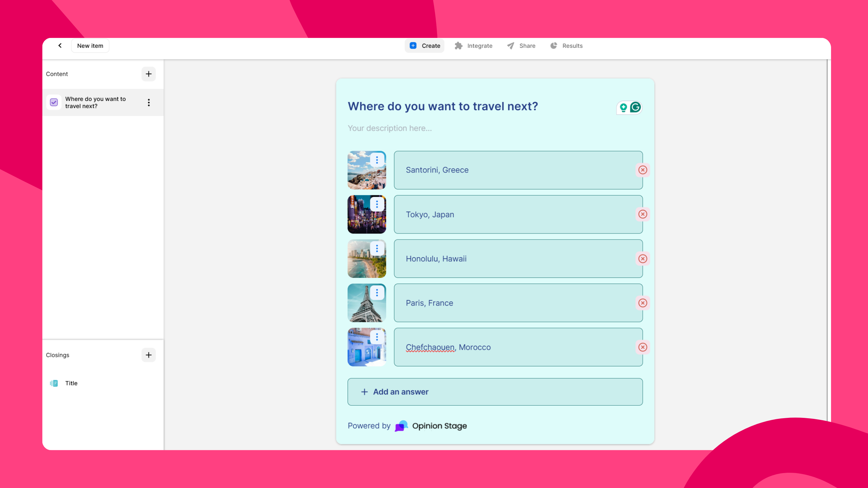Open image options menu on Paris thumbnail
The image size is (868, 488).
pos(377,293)
